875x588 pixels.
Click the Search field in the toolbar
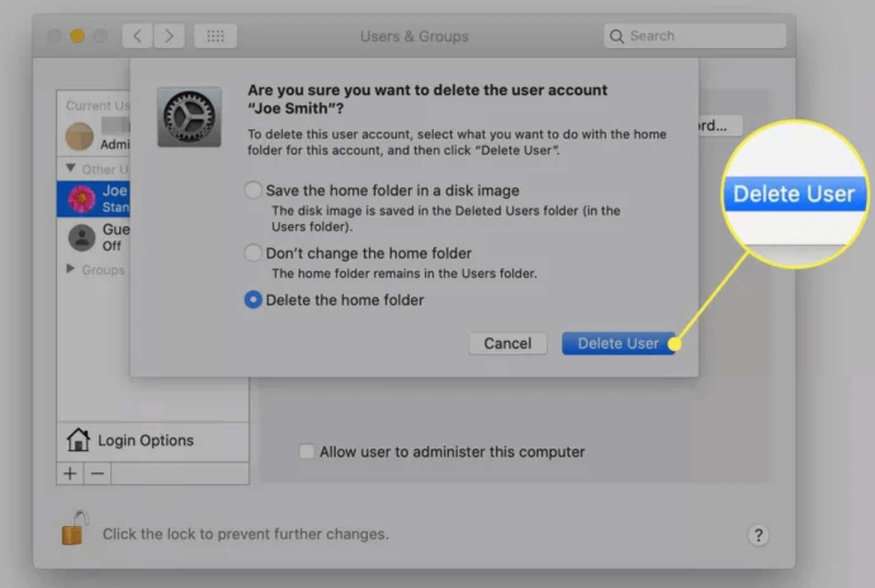pyautogui.click(x=694, y=35)
